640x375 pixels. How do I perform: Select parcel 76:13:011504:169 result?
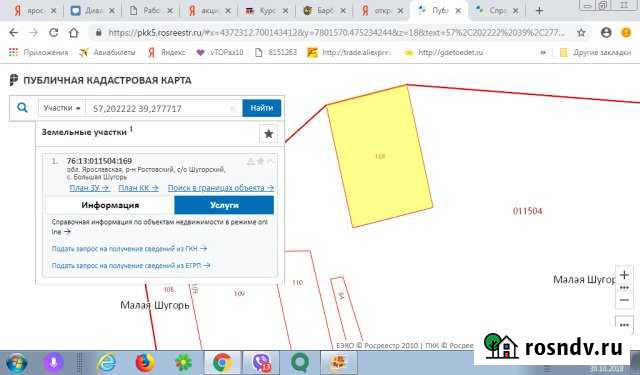[x=99, y=161]
